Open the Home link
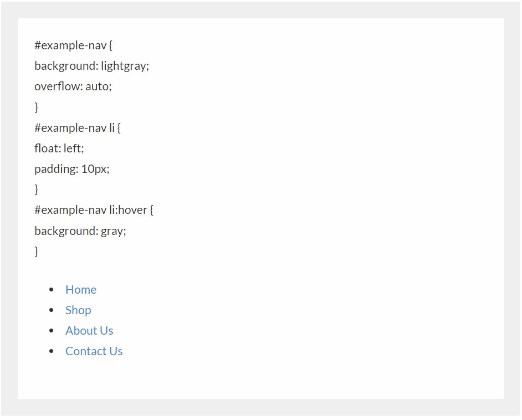 81,290
